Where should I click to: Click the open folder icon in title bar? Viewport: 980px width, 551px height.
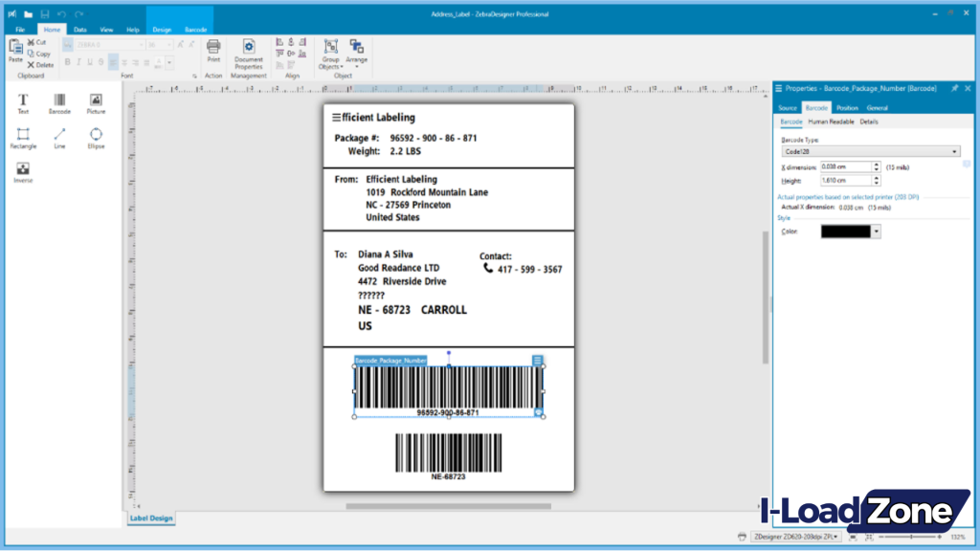(28, 13)
